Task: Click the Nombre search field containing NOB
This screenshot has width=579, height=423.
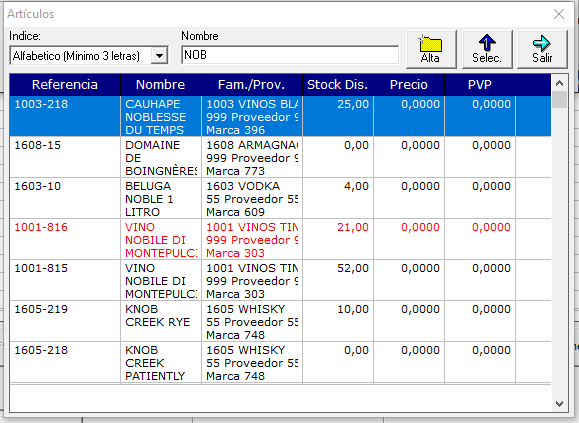Action: [290, 55]
